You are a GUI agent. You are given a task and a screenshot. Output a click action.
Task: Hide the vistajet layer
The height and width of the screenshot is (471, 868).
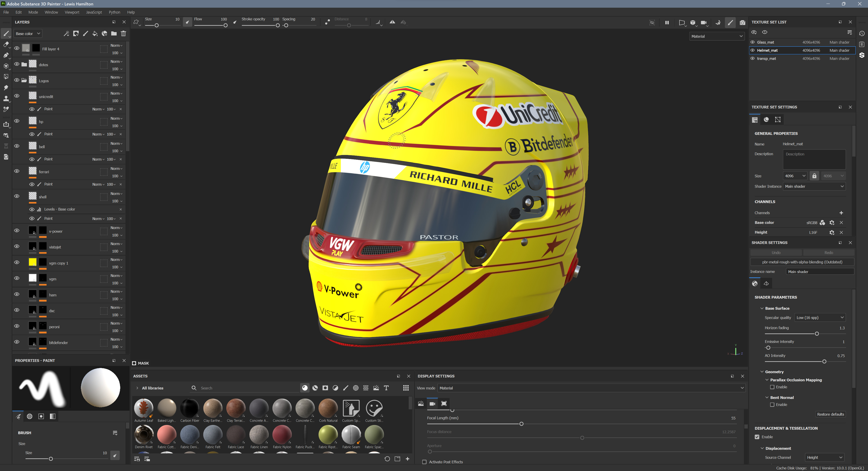(17, 246)
